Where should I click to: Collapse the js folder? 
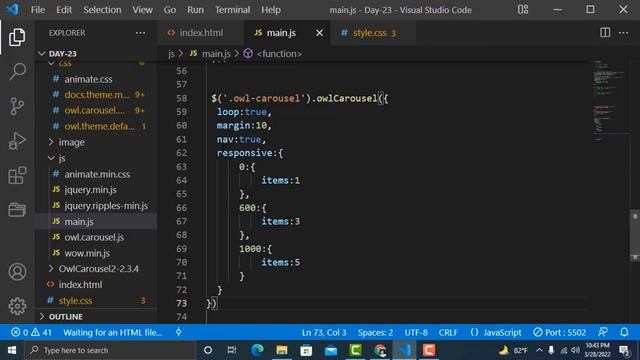click(x=62, y=158)
